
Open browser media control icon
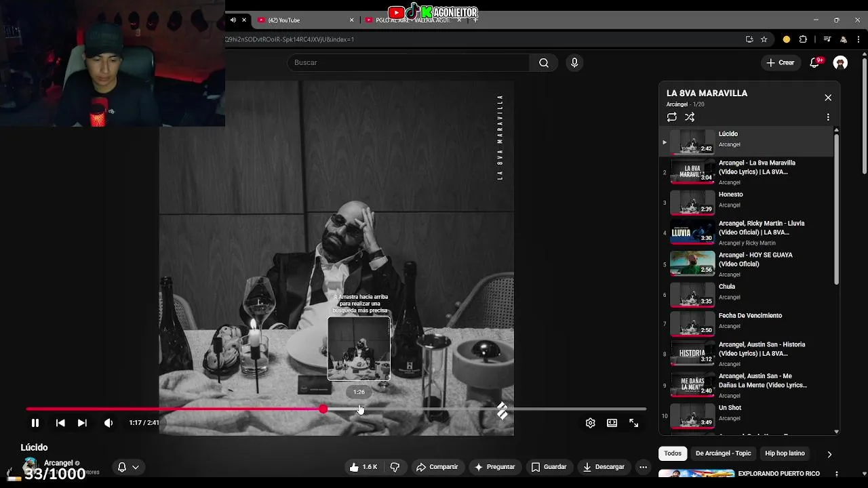(x=827, y=39)
